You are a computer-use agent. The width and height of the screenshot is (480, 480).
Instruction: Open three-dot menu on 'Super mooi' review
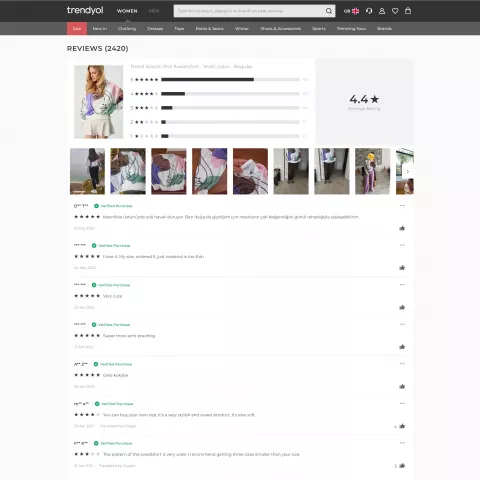coord(402,324)
